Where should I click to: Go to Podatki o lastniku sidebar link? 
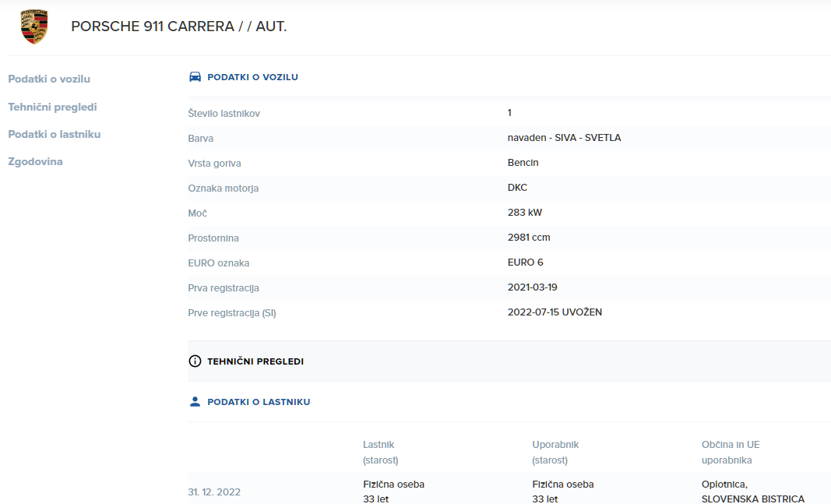point(54,134)
